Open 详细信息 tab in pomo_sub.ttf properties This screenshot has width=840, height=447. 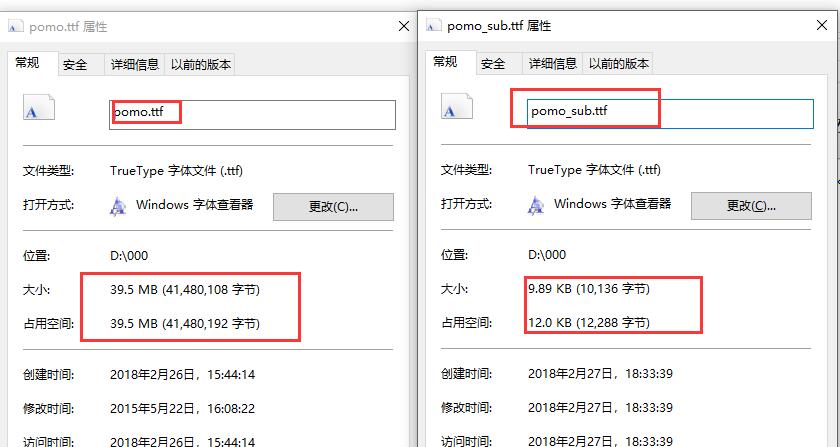pyautogui.click(x=552, y=64)
